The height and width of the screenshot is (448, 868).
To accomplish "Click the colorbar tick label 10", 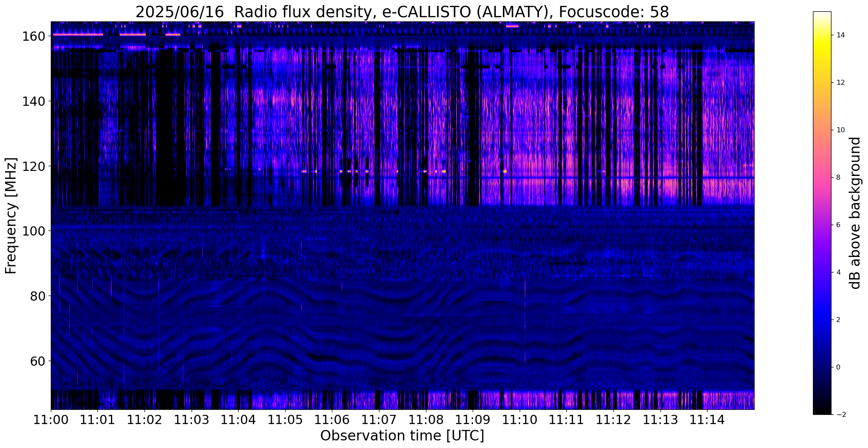I will tap(841, 130).
